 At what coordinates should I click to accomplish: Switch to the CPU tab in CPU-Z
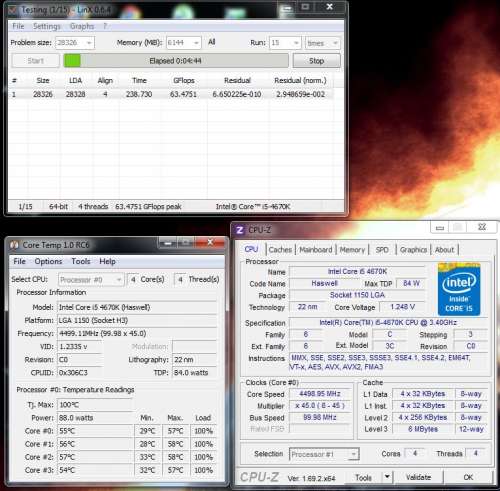[251, 249]
